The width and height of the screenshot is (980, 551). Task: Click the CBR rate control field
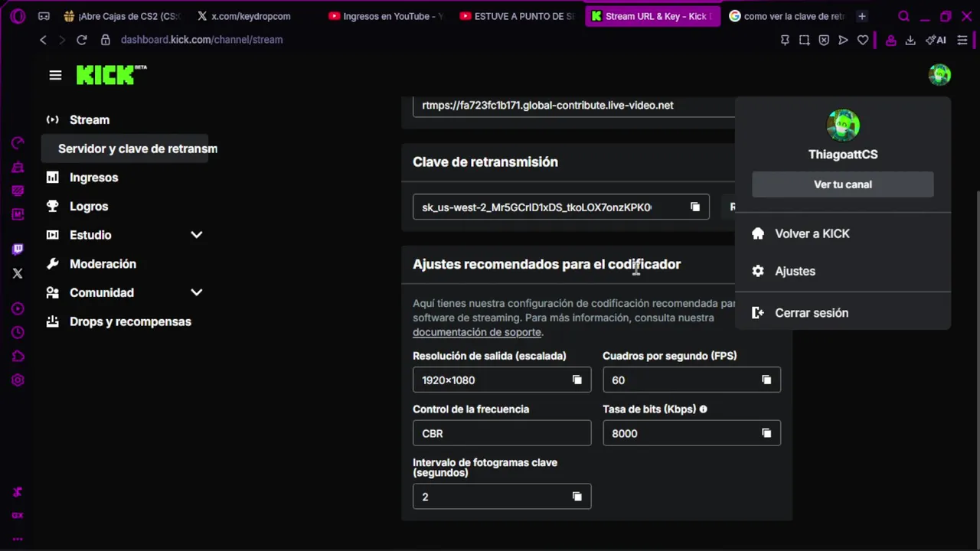click(x=502, y=433)
